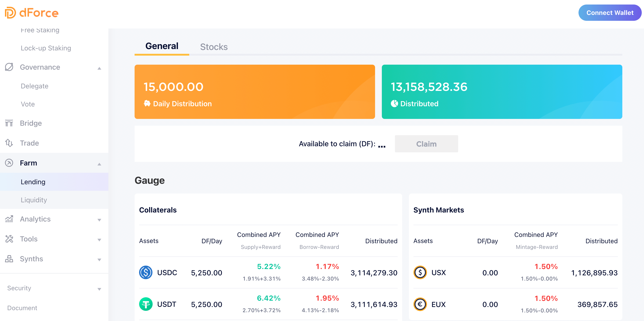The height and width of the screenshot is (321, 644).
Task: Switch to the Stocks tab
Action: (x=214, y=47)
